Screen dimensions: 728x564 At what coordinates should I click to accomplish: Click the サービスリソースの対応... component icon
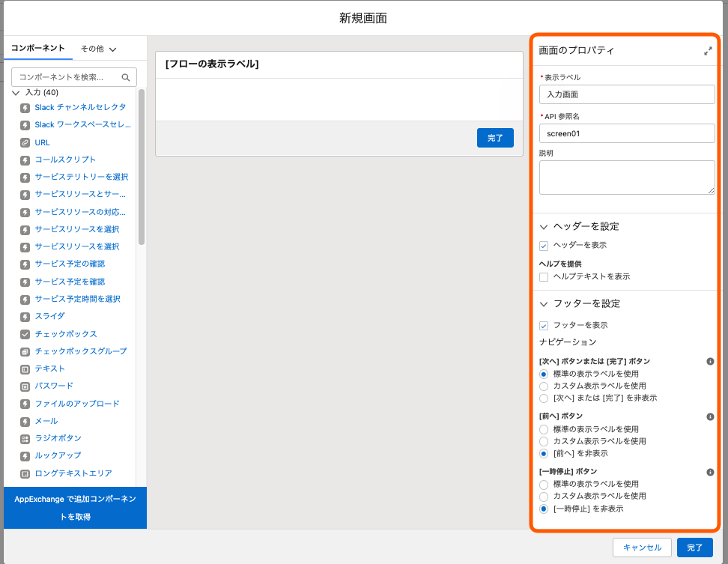(x=25, y=213)
